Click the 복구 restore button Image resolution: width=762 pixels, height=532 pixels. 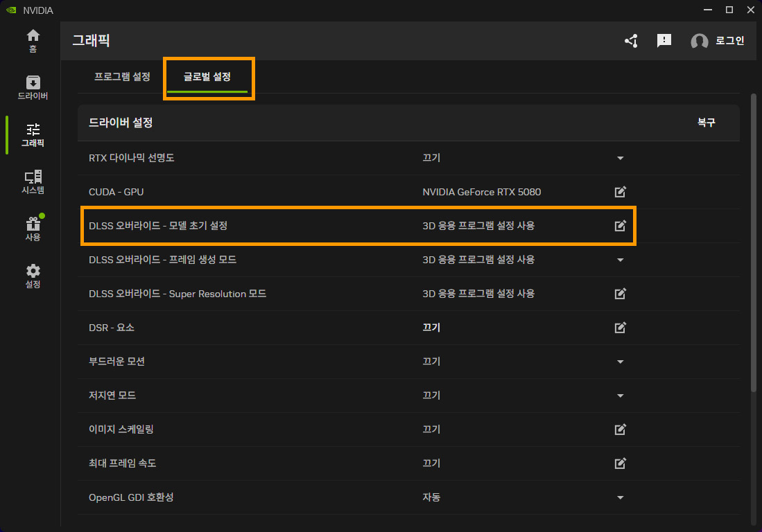coord(706,123)
